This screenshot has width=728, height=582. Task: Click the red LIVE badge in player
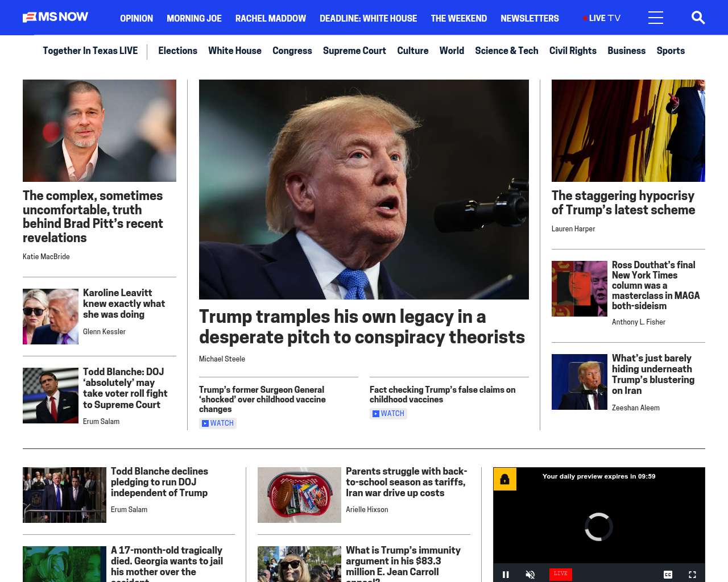[560, 573]
